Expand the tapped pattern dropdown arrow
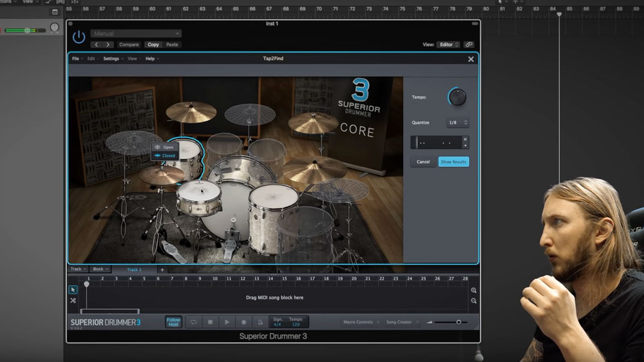644x362 pixels. (x=466, y=146)
